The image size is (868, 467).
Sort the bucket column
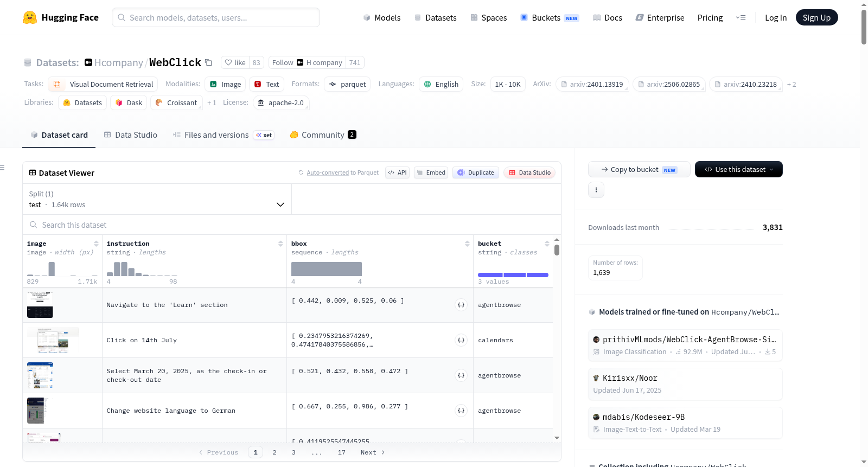tap(547, 244)
